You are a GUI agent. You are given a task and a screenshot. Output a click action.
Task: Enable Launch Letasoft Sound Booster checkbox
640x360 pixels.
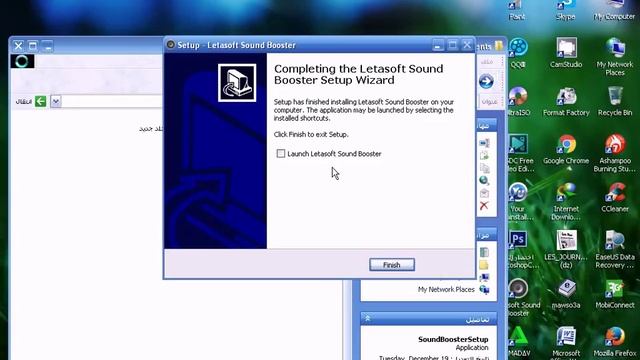(281, 153)
